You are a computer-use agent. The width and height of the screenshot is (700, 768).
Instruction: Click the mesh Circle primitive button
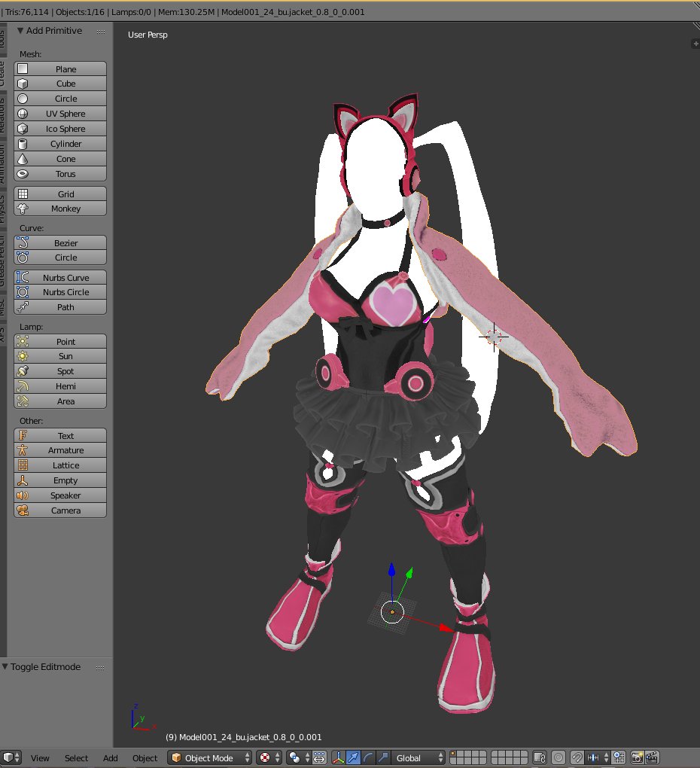[x=60, y=99]
